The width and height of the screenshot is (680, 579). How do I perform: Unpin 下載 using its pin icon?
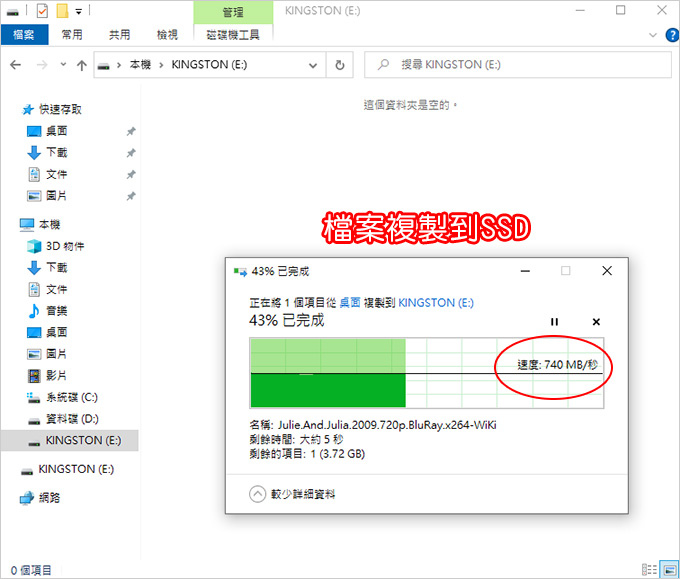[x=131, y=153]
